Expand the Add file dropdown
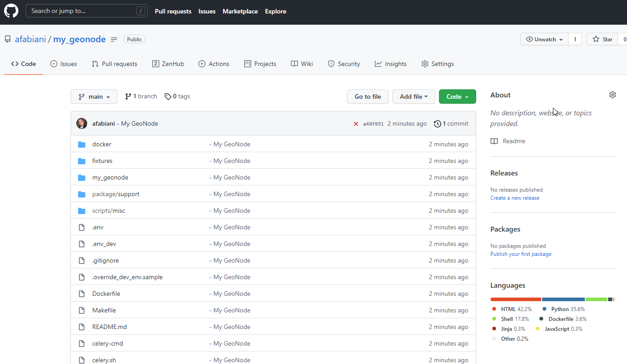 (x=414, y=96)
